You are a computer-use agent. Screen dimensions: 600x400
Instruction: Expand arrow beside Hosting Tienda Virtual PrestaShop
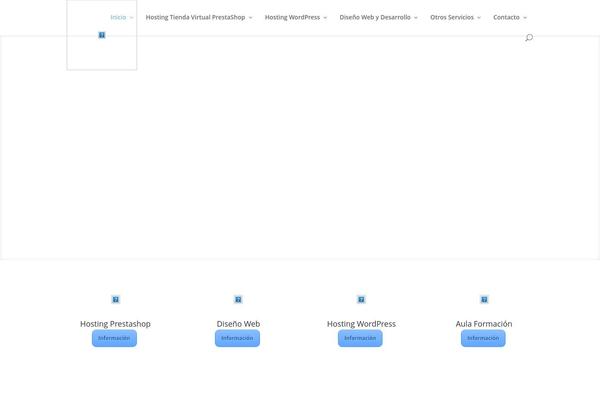(x=250, y=18)
